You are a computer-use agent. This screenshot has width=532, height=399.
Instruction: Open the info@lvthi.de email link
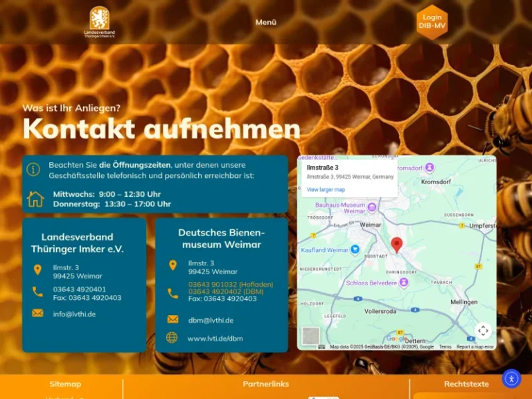click(74, 314)
